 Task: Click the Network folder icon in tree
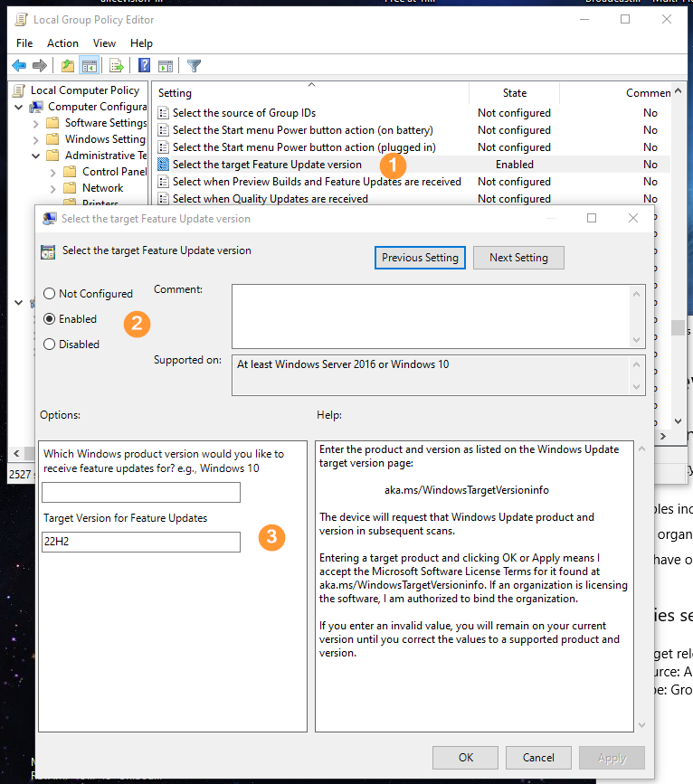tap(70, 188)
